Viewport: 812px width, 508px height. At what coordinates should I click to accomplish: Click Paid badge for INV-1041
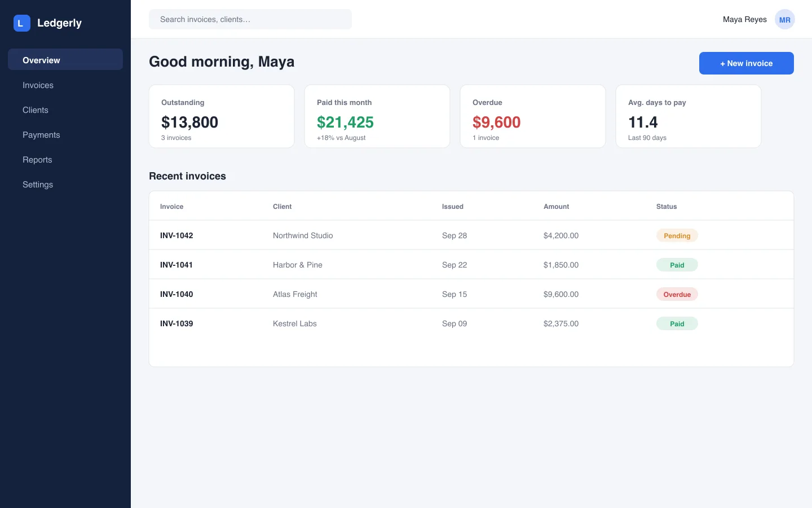click(677, 265)
